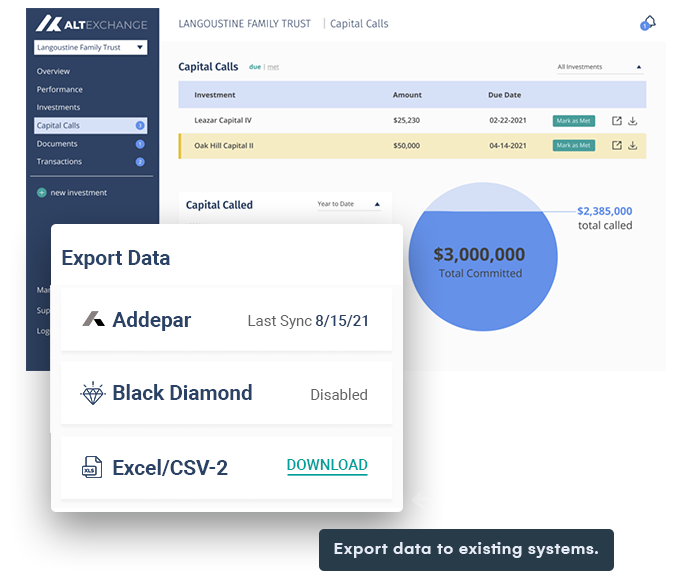This screenshot has width=675, height=571.
Task: Click the XLS file icon
Action: tap(92, 467)
